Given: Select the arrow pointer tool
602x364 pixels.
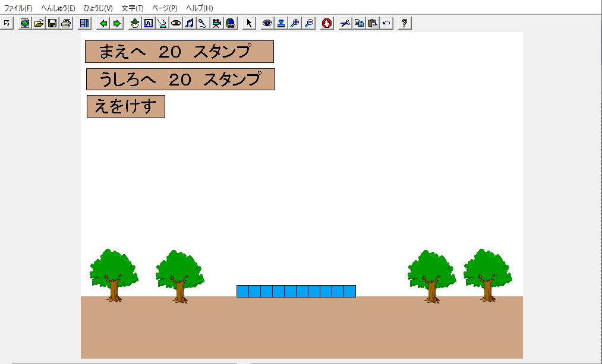Looking at the screenshot, I should (x=250, y=23).
